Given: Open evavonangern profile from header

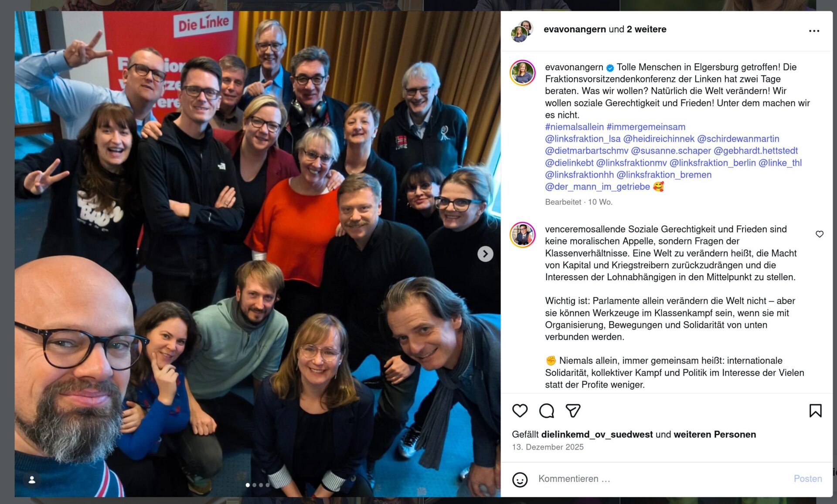Looking at the screenshot, I should coord(575,29).
